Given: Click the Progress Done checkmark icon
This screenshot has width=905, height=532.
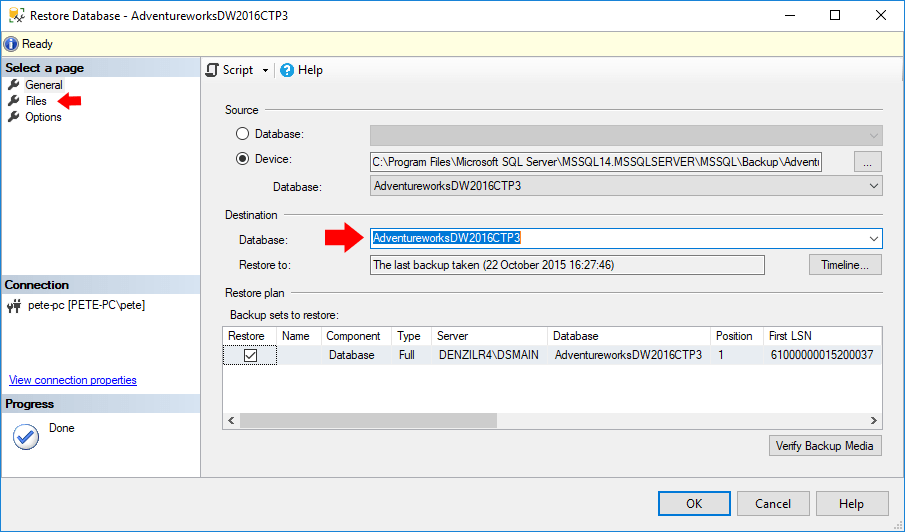Looking at the screenshot, I should coord(26,437).
